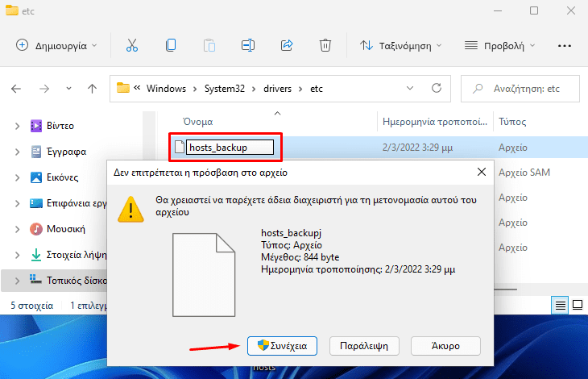Click the date 2/3/2022 3:29 μμ cell
This screenshot has width=588, height=379.
tap(417, 148)
